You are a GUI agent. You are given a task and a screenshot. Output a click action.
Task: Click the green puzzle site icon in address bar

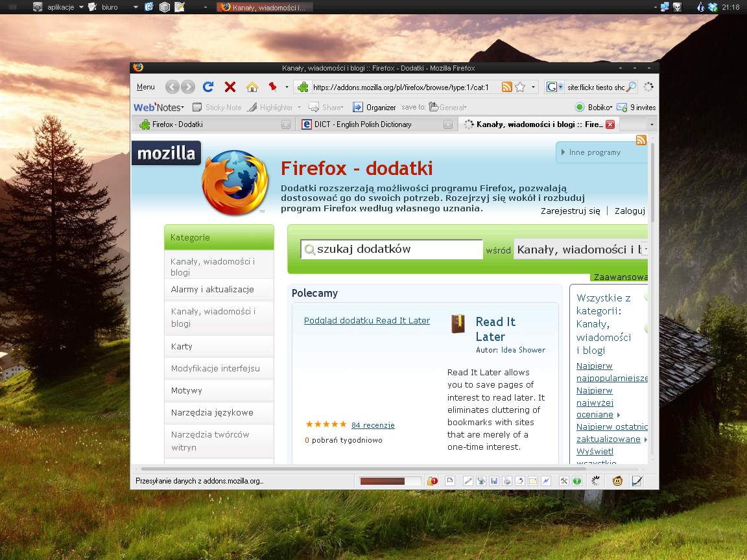[303, 87]
